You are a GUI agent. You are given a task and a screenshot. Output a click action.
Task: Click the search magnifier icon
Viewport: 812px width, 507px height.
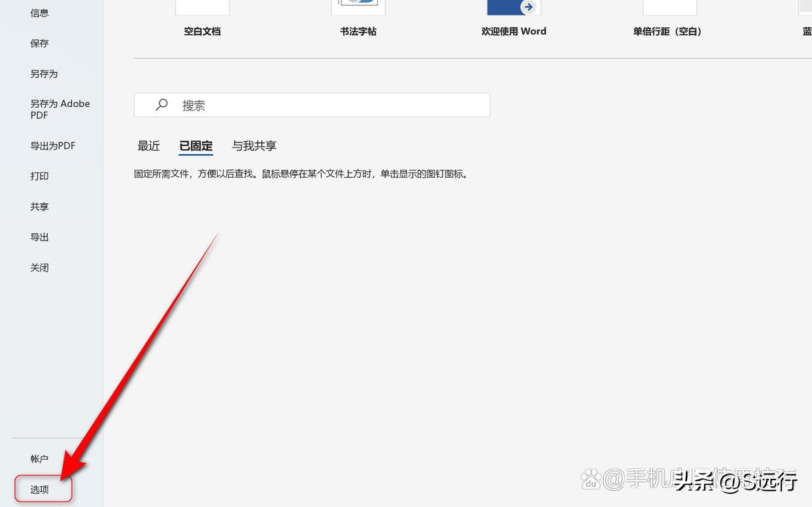coord(161,105)
